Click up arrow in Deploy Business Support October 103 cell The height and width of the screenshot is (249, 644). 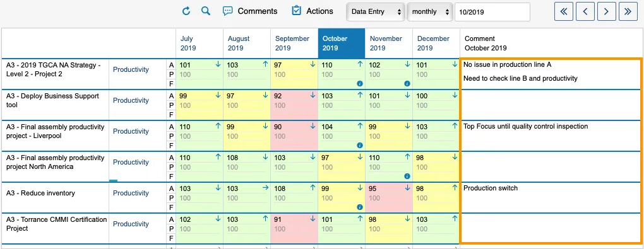(360, 95)
